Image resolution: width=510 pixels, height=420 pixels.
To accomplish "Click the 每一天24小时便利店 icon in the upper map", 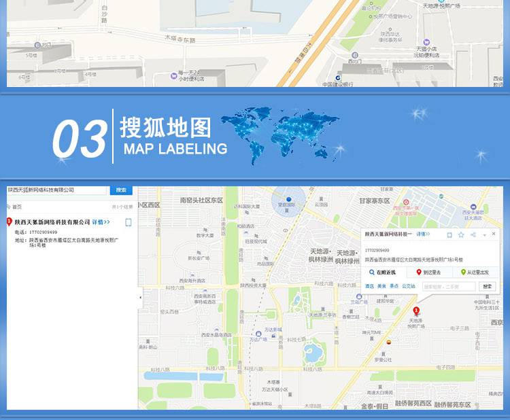I will tap(173, 76).
